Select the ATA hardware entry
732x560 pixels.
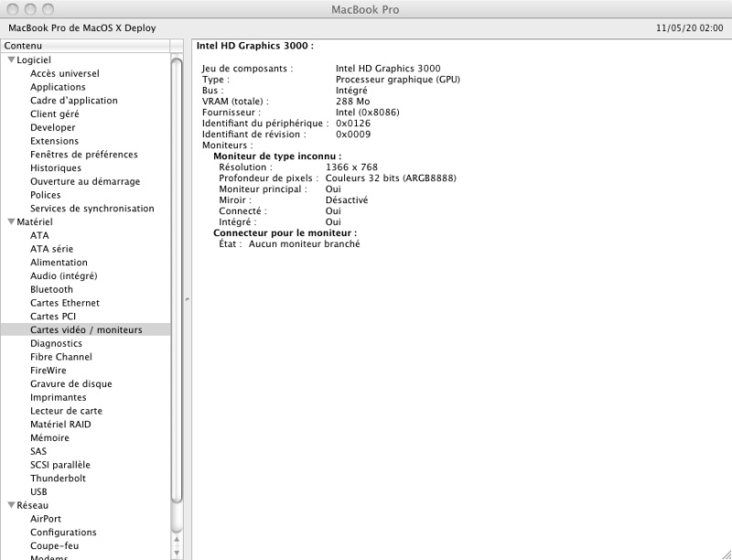pyautogui.click(x=39, y=236)
